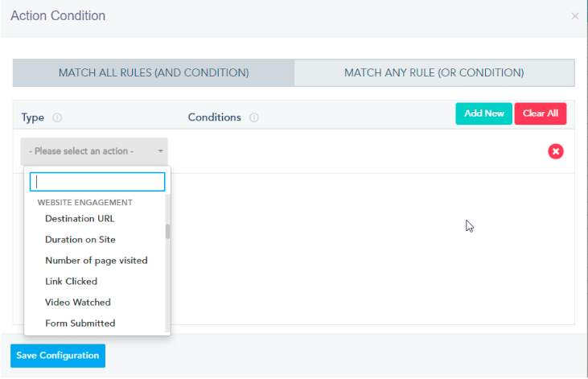The width and height of the screenshot is (588, 379).
Task: Choose Duration on Site option
Action: [x=80, y=240]
